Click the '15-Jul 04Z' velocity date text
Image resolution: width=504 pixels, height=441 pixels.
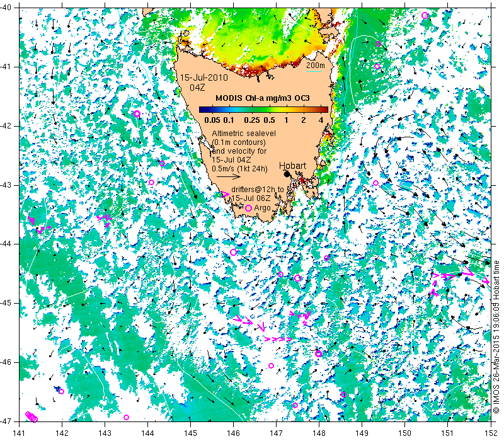pyautogui.click(x=231, y=160)
